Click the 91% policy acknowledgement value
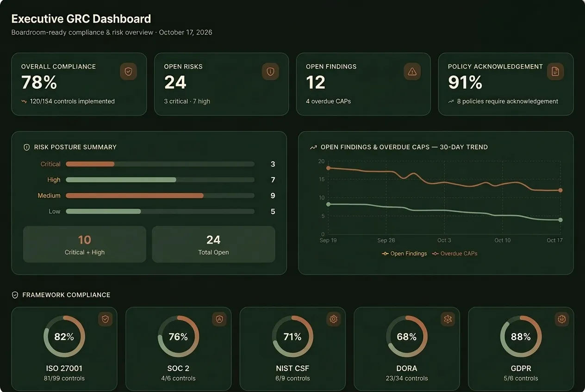Image resolution: width=585 pixels, height=392 pixels. [x=465, y=83]
